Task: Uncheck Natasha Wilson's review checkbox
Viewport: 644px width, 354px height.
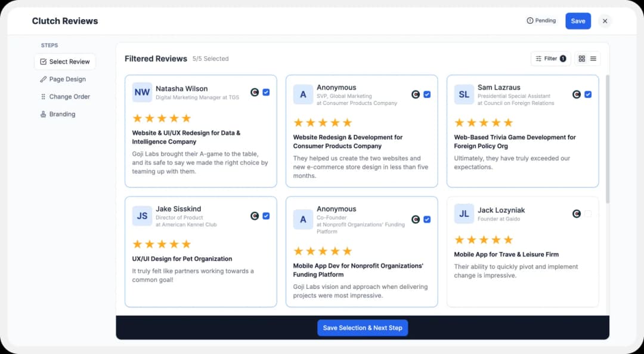Action: click(266, 93)
